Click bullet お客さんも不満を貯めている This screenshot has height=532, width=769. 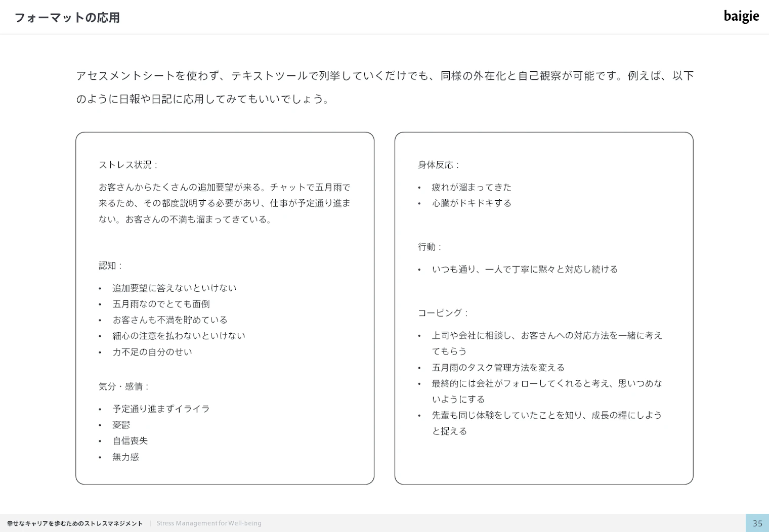click(170, 320)
